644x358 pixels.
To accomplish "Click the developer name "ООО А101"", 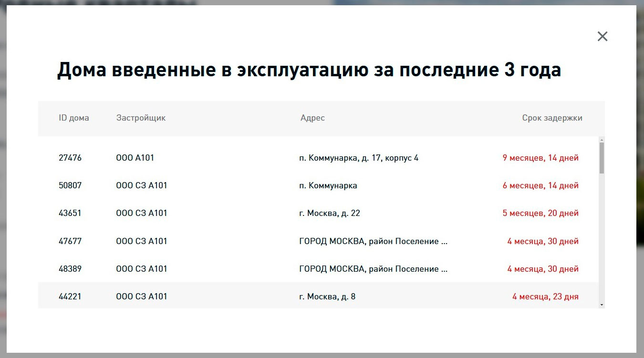I will pyautogui.click(x=135, y=158).
